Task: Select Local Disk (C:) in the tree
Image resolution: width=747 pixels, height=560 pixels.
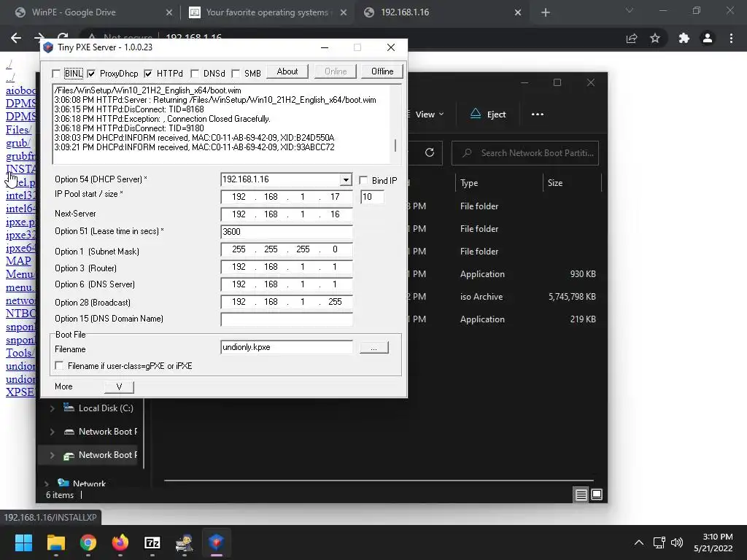Action: click(105, 408)
